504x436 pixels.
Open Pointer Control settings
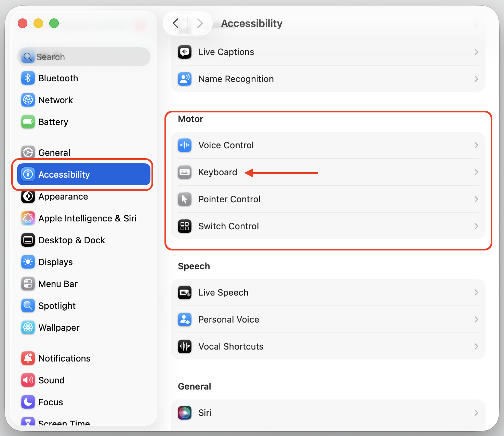tap(328, 199)
